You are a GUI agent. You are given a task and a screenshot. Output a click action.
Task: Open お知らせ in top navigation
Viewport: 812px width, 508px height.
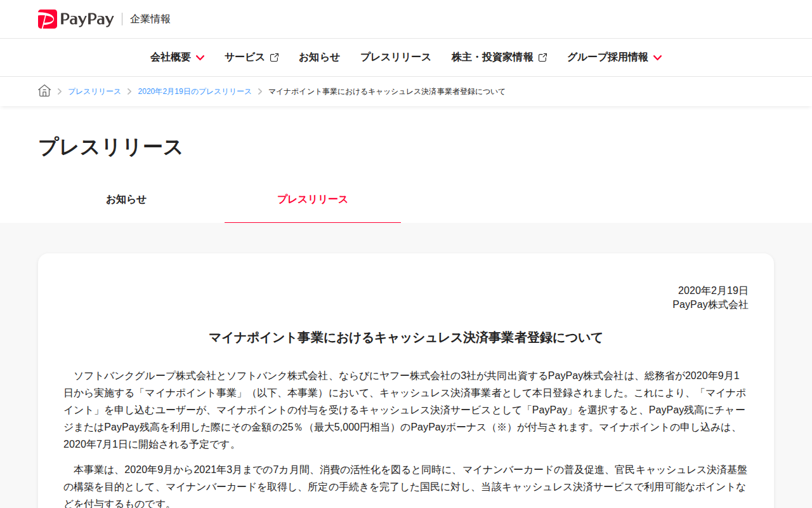(x=319, y=57)
